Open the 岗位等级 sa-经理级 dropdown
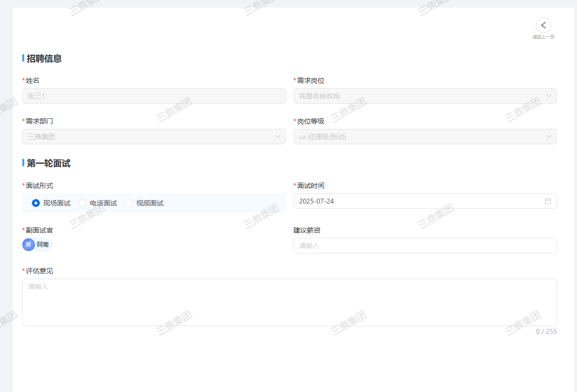 [x=417, y=137]
